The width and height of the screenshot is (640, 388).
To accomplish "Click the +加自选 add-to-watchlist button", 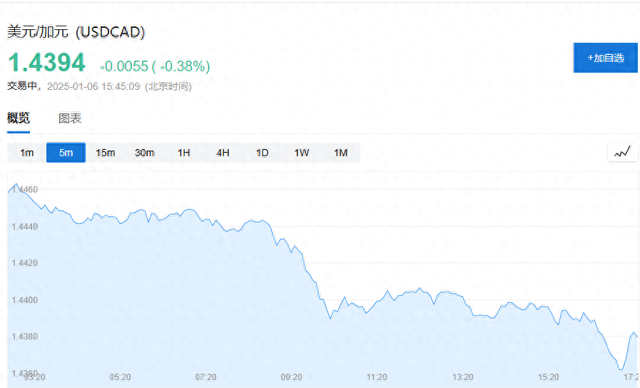I will [x=605, y=58].
